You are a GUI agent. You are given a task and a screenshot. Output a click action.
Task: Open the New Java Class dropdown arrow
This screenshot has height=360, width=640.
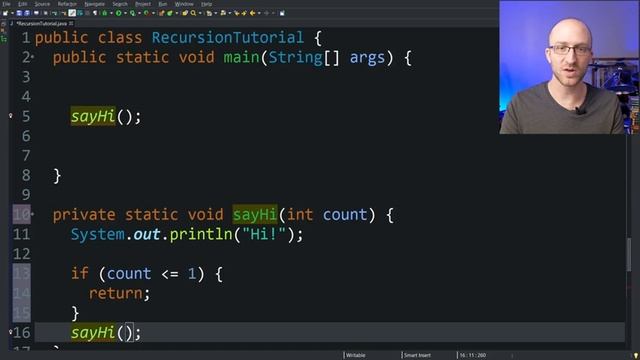pos(177,13)
